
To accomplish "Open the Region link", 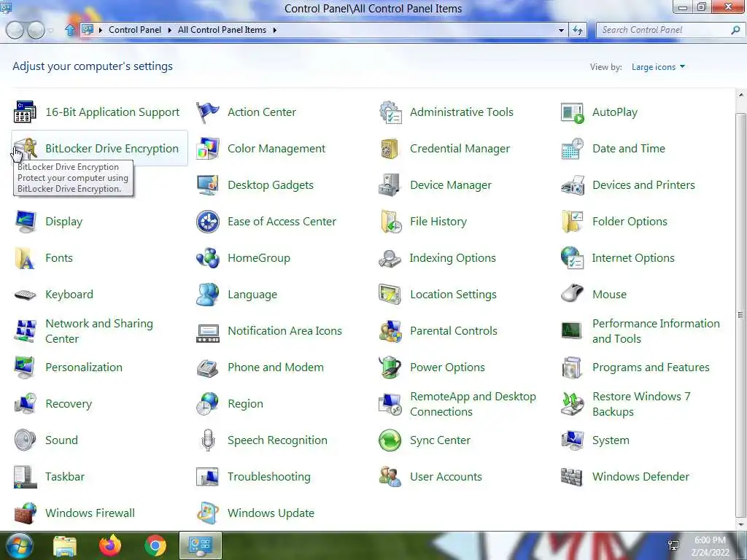I will point(245,404).
